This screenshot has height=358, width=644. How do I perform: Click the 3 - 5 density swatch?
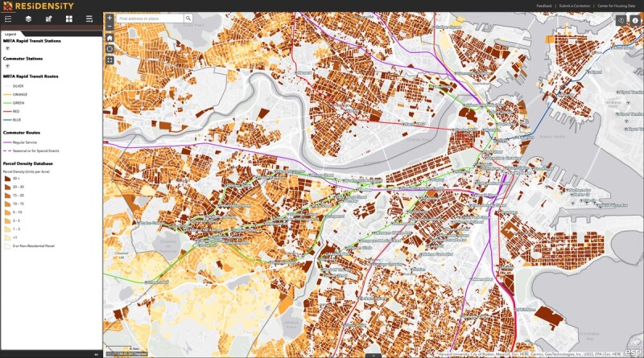(7, 220)
